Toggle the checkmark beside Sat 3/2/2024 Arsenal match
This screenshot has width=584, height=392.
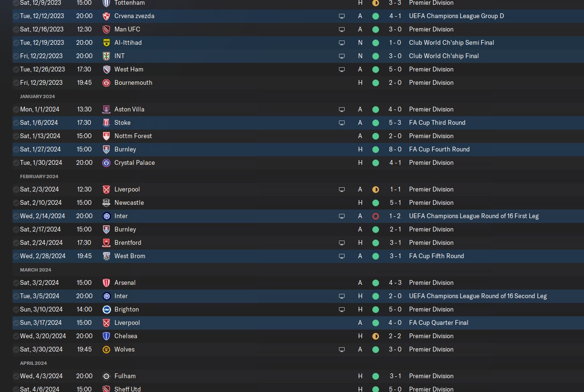16,283
